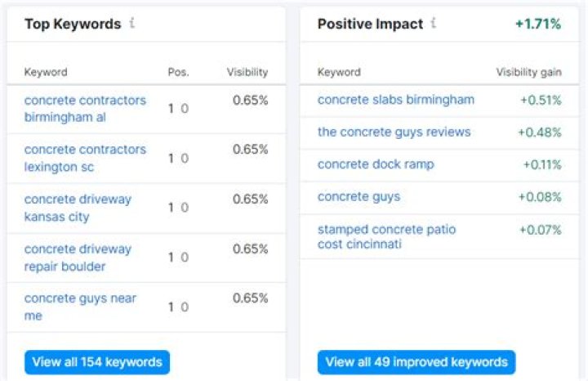The image size is (588, 381).
Task: Click the Positive Impact info icon
Action: [x=433, y=24]
